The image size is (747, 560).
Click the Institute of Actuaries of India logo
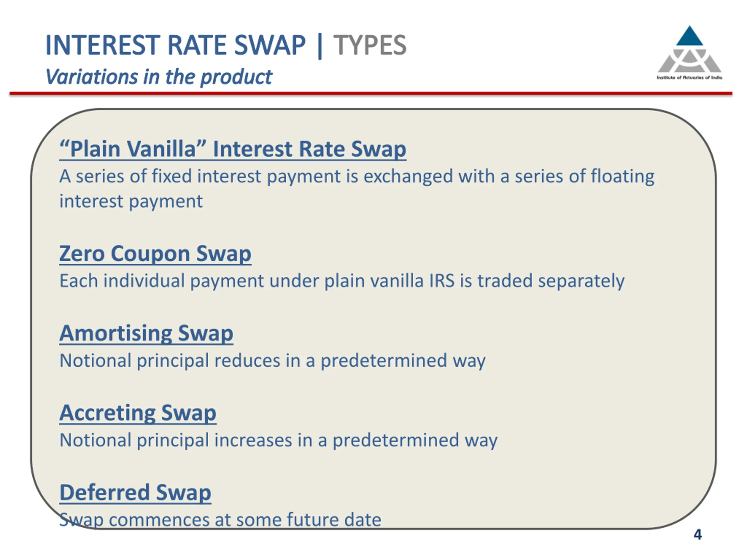click(x=689, y=53)
